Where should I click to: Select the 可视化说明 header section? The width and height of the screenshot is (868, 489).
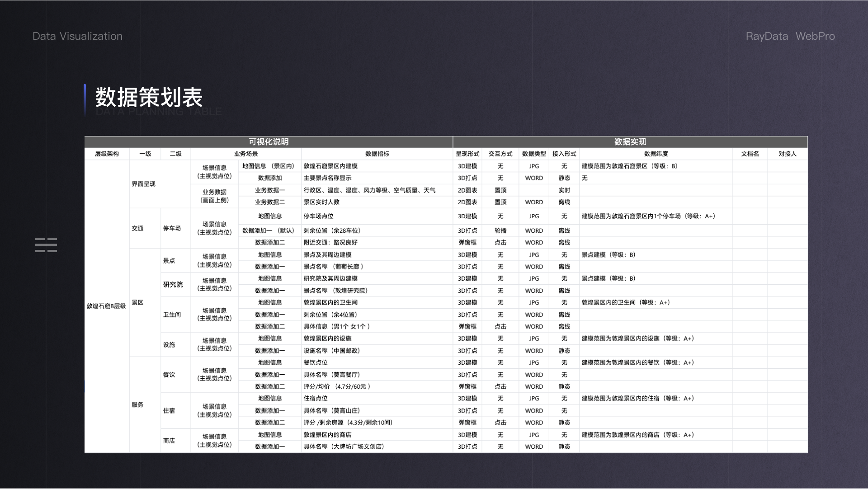(269, 142)
